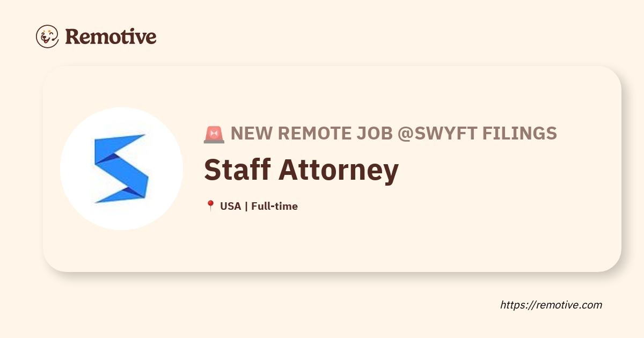Click the Staff Attorney job title
Screen dimensions: 644x338
(301, 170)
